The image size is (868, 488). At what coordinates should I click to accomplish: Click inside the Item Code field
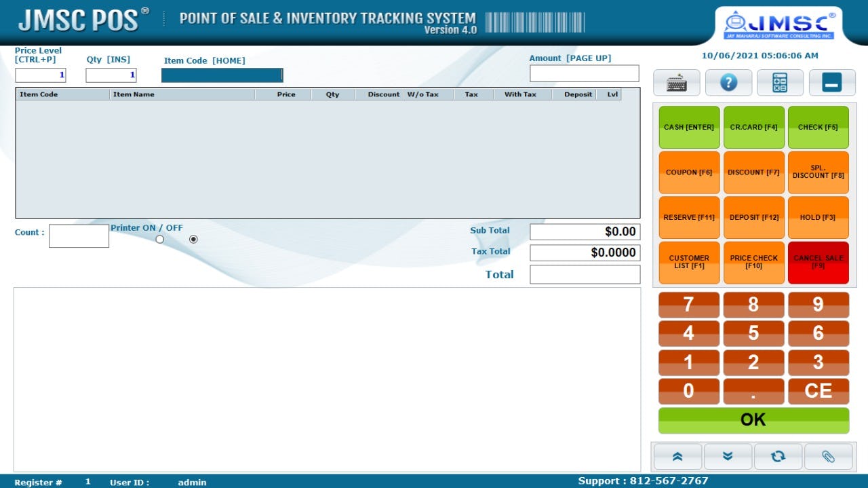pos(222,75)
